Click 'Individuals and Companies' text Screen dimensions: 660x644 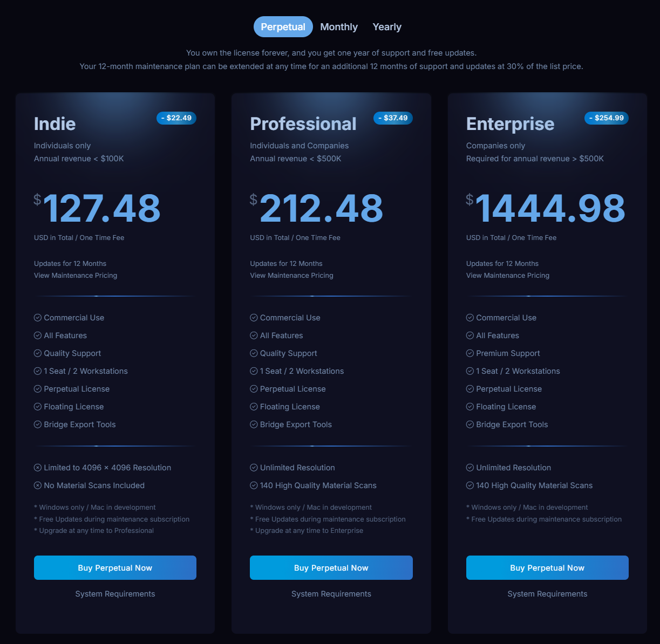[300, 146]
